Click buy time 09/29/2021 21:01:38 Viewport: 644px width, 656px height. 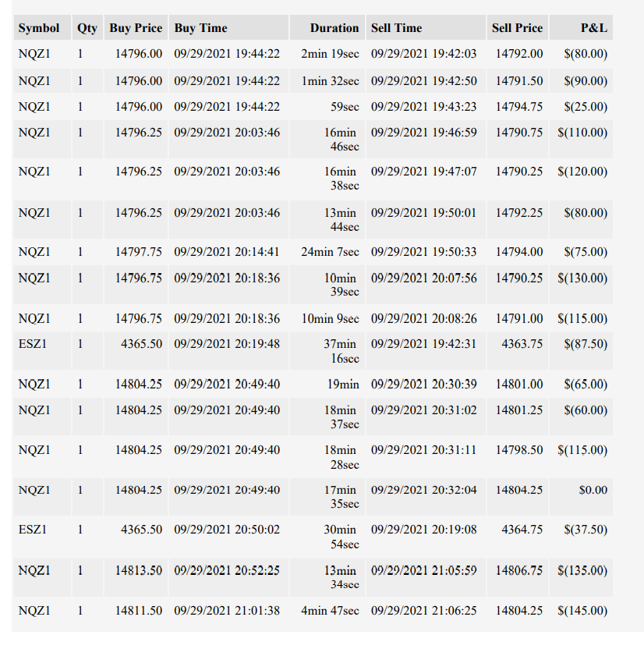[x=228, y=611]
